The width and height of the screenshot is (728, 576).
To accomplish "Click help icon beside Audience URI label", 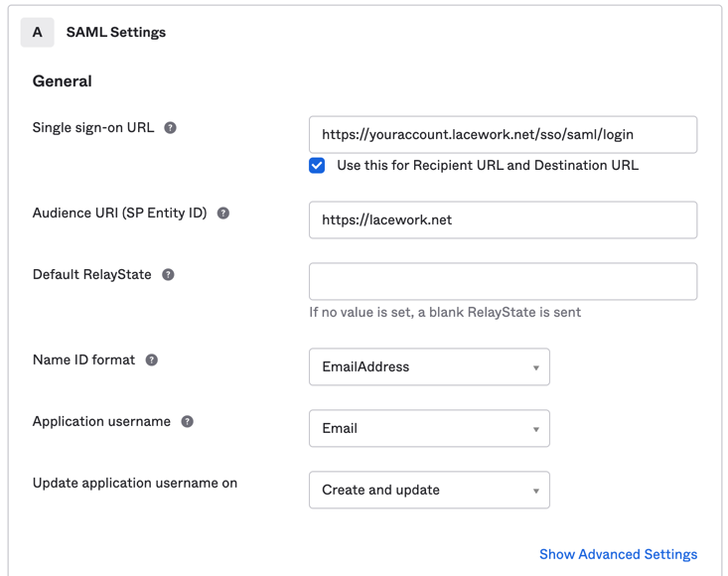I will tap(223, 214).
